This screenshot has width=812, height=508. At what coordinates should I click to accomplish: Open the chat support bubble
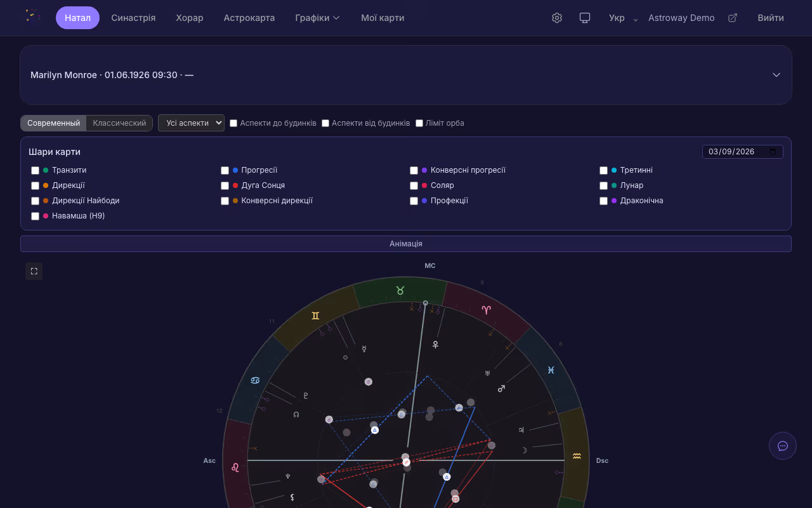[x=782, y=446]
